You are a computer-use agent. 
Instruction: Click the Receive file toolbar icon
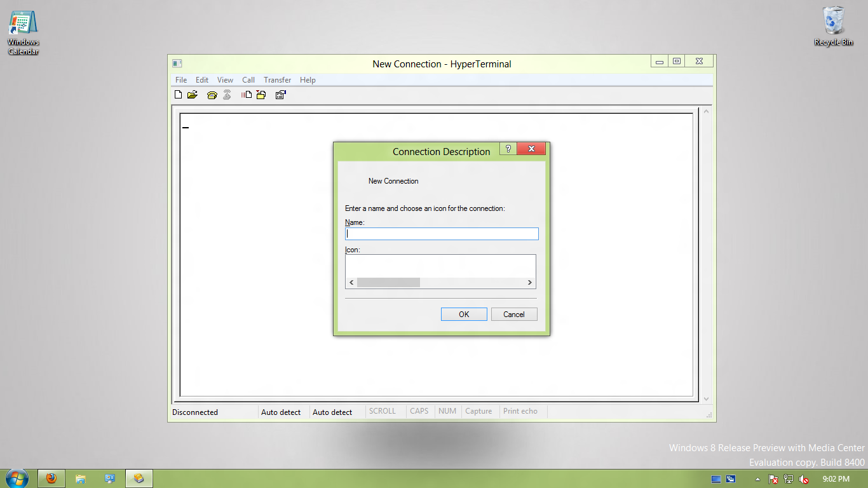pos(261,95)
